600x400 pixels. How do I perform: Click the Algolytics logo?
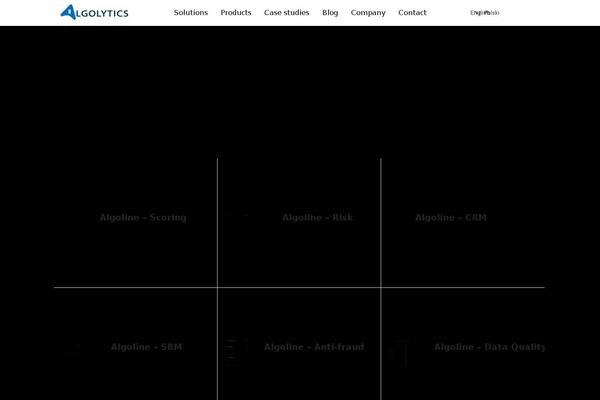pos(95,12)
